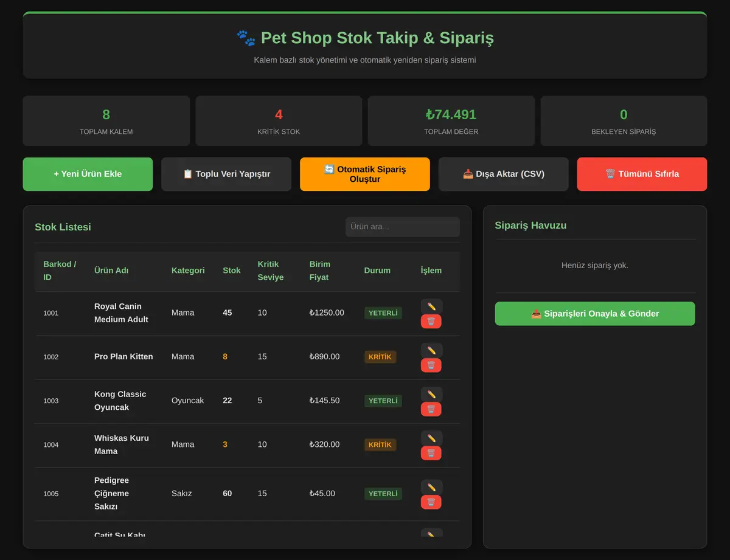Viewport: 730px width, 560px height.
Task: Focus the Ürün ara search field
Action: 403,227
